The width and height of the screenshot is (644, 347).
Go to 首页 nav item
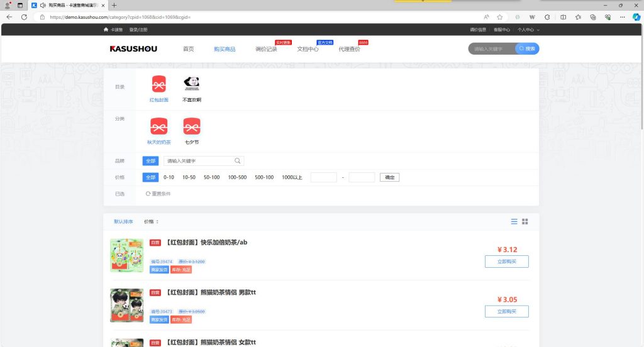click(x=189, y=49)
